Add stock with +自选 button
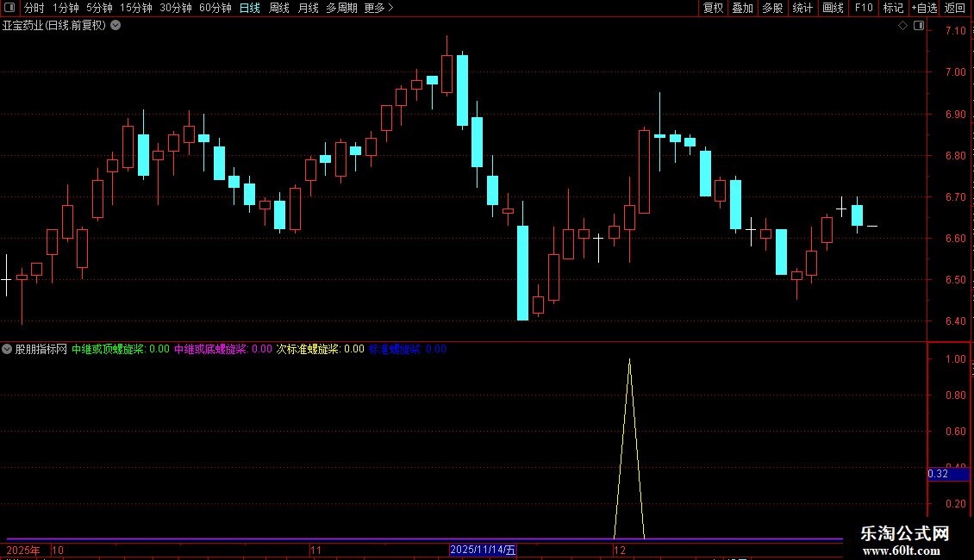Image resolution: width=974 pixels, height=560 pixels. click(924, 8)
